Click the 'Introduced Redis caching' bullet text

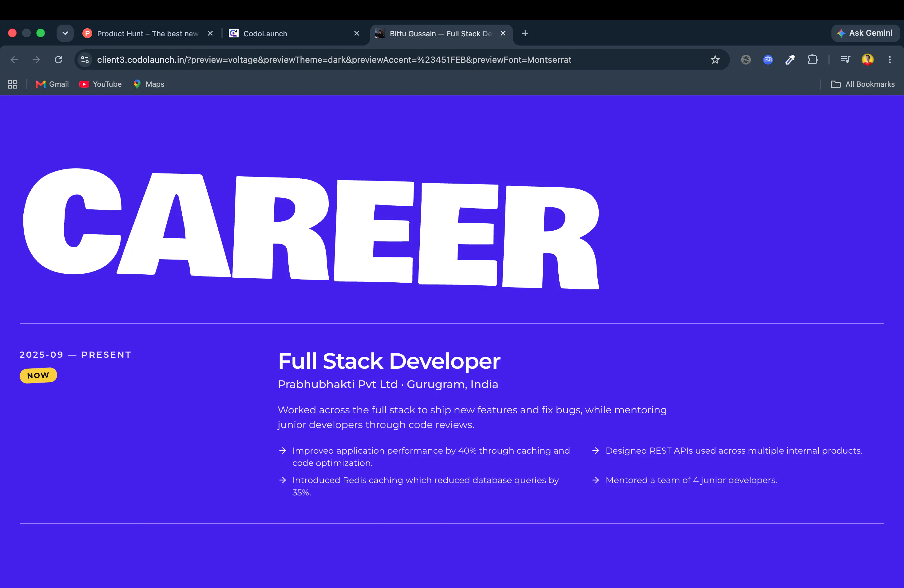pos(426,486)
